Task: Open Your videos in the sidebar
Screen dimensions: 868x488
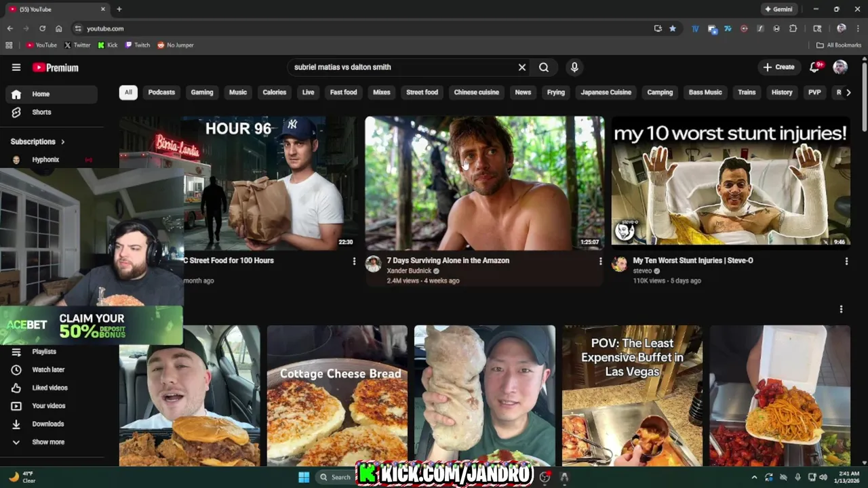Action: coord(52,406)
